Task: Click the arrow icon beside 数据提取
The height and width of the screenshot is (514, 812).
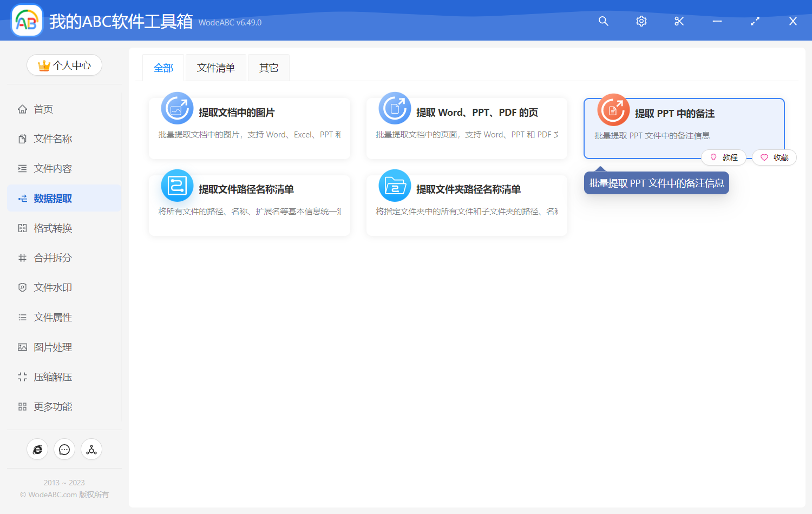Action: pyautogui.click(x=22, y=199)
